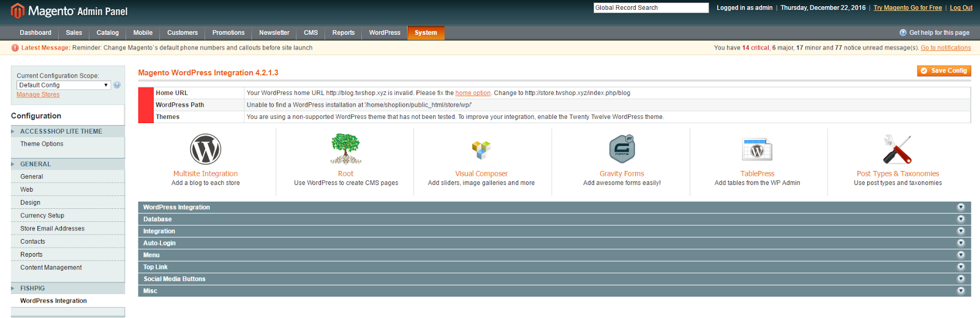Click the Themes row label
The width and height of the screenshot is (980, 318).
click(168, 117)
